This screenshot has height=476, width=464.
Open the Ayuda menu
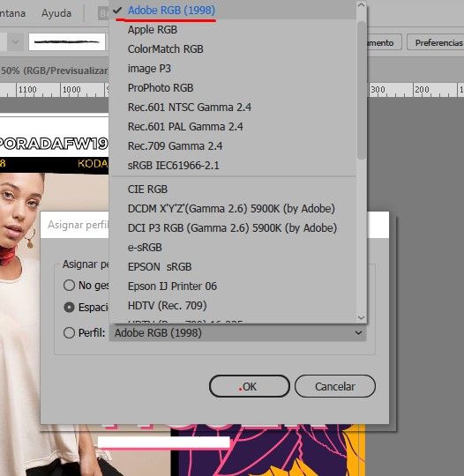point(56,13)
